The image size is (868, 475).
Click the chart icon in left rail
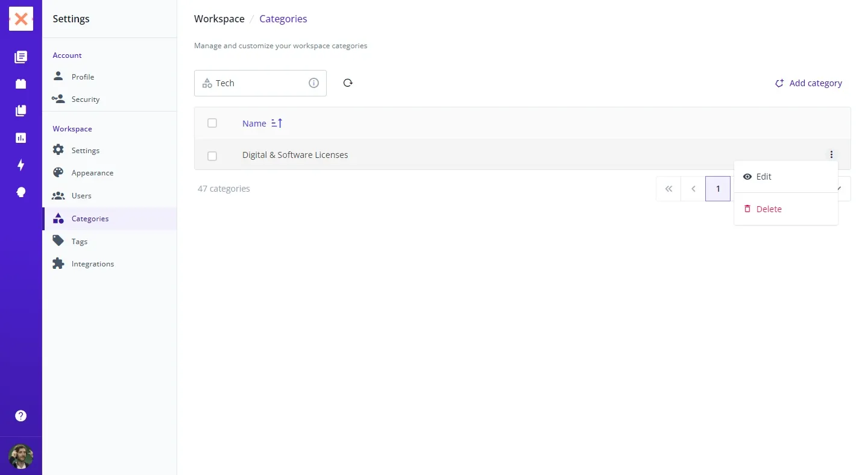[x=21, y=138]
